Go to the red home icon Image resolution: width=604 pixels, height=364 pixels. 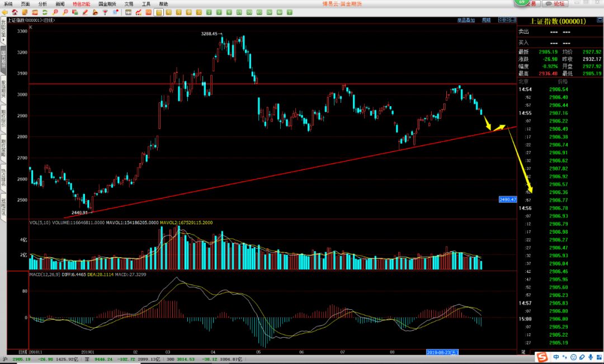pyautogui.click(x=15, y=12)
